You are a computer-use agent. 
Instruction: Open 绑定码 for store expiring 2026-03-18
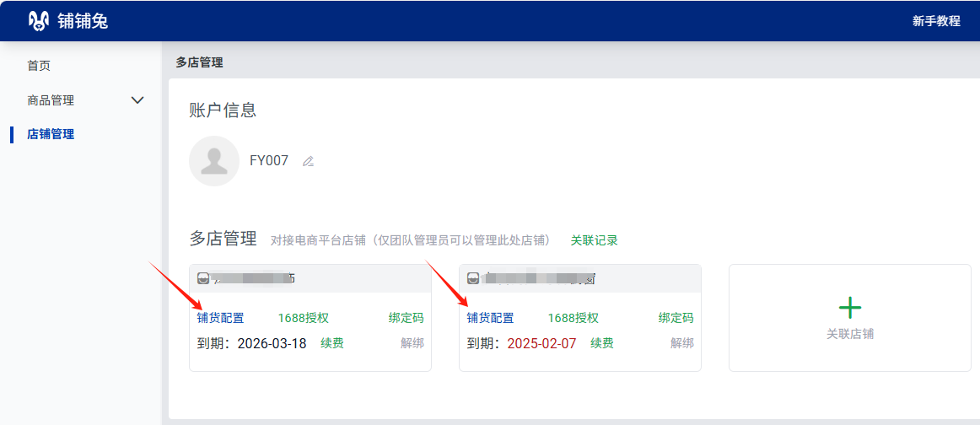tap(406, 318)
